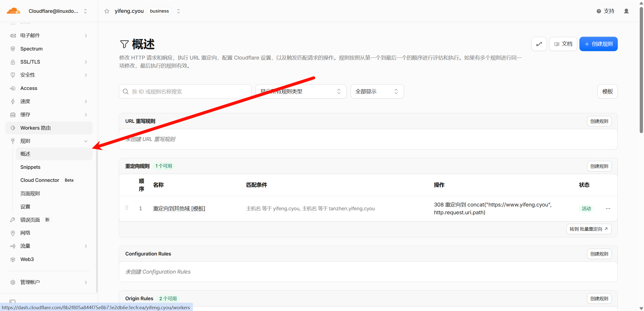
Task: Open the account switcher dropdown
Action: (85, 11)
